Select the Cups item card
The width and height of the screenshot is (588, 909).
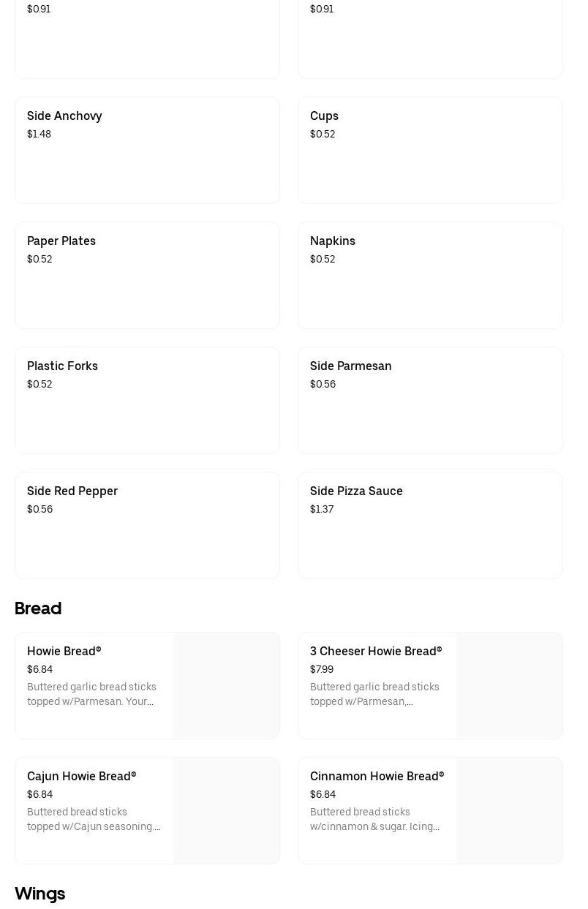[430, 150]
